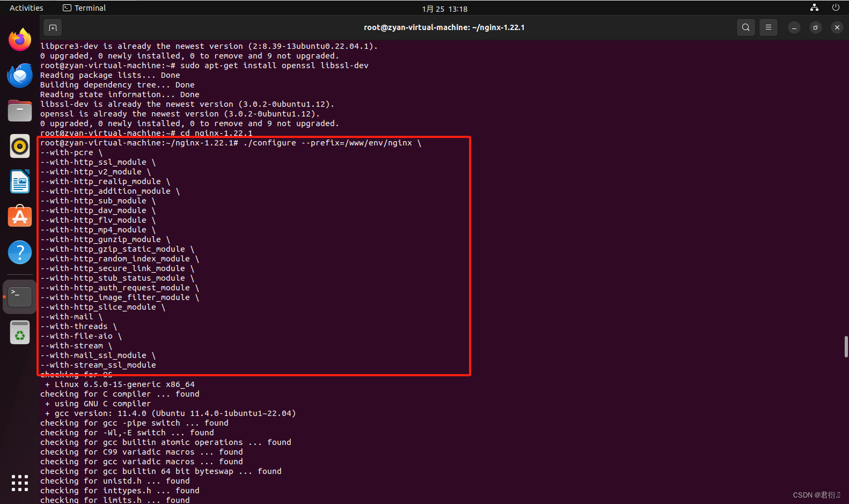
Task: Click 'Building dependency tree... Done' line
Action: point(118,85)
